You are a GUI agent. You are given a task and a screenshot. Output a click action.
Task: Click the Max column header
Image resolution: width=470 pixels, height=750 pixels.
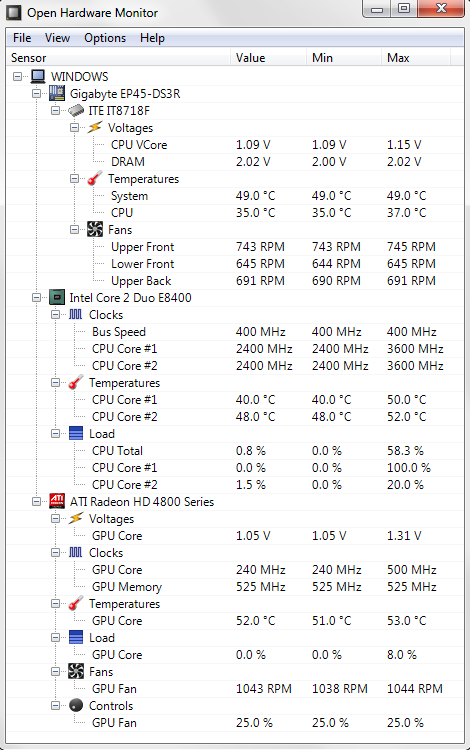416,57
